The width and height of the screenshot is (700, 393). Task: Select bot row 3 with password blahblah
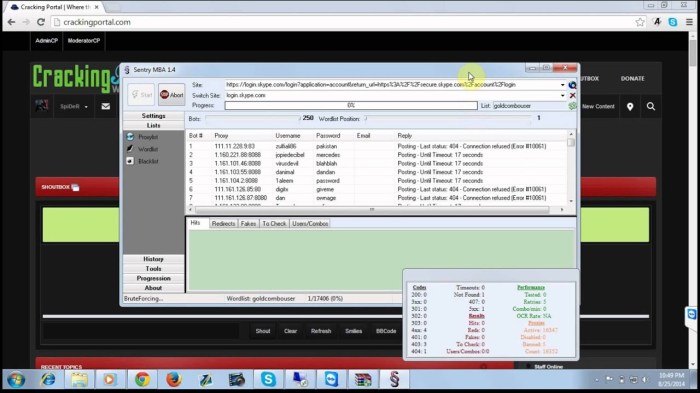point(377,163)
